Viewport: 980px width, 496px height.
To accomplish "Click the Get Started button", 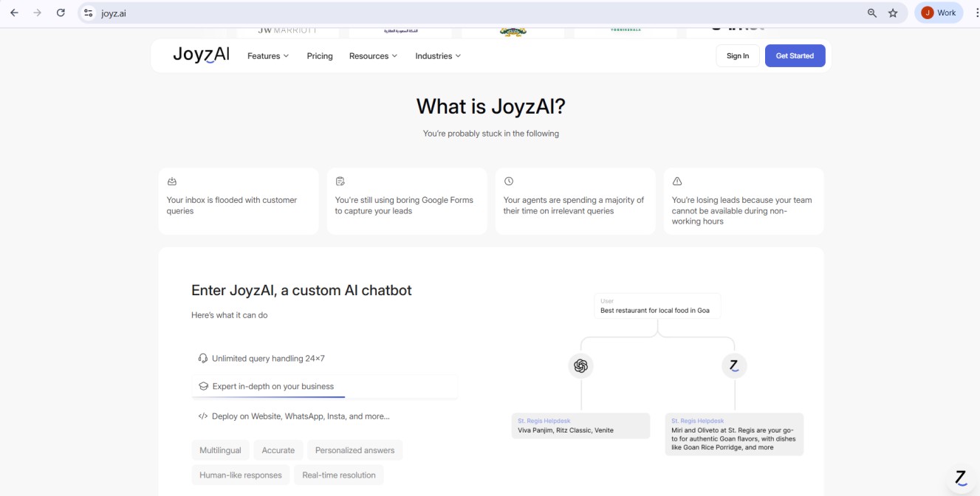I will [795, 55].
